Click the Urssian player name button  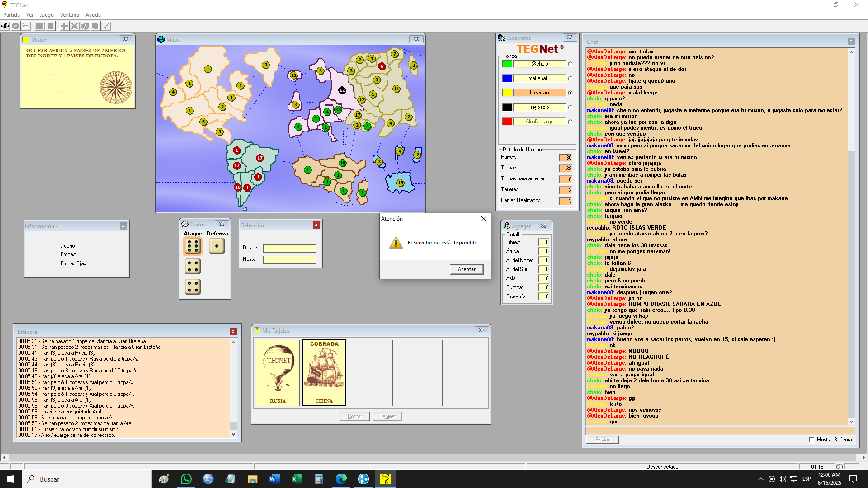pos(539,93)
